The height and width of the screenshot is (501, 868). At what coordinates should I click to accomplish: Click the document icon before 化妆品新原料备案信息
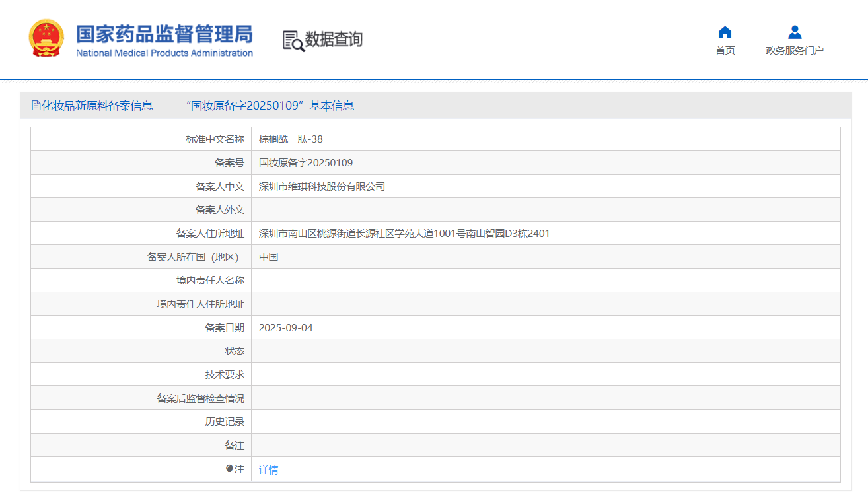pos(36,106)
